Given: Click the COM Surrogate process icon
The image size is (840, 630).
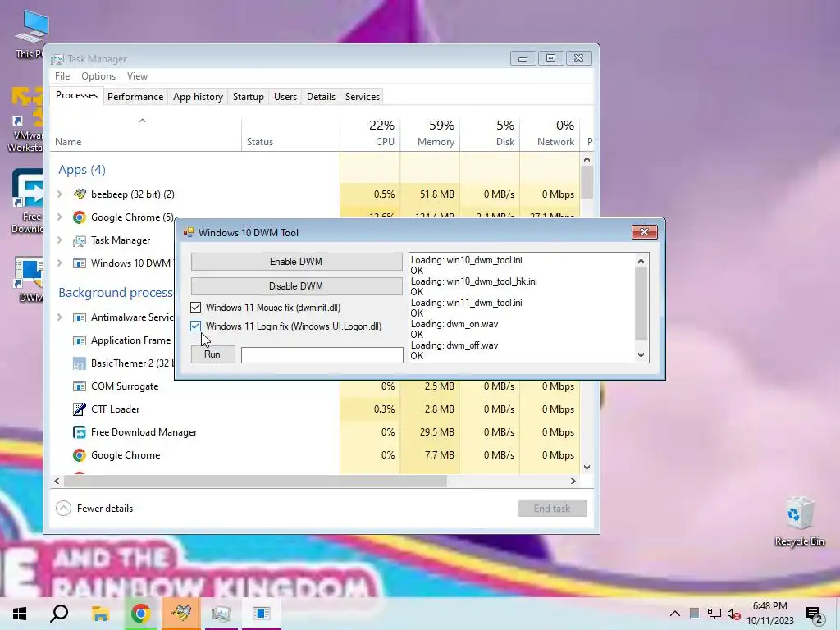Looking at the screenshot, I should [80, 386].
